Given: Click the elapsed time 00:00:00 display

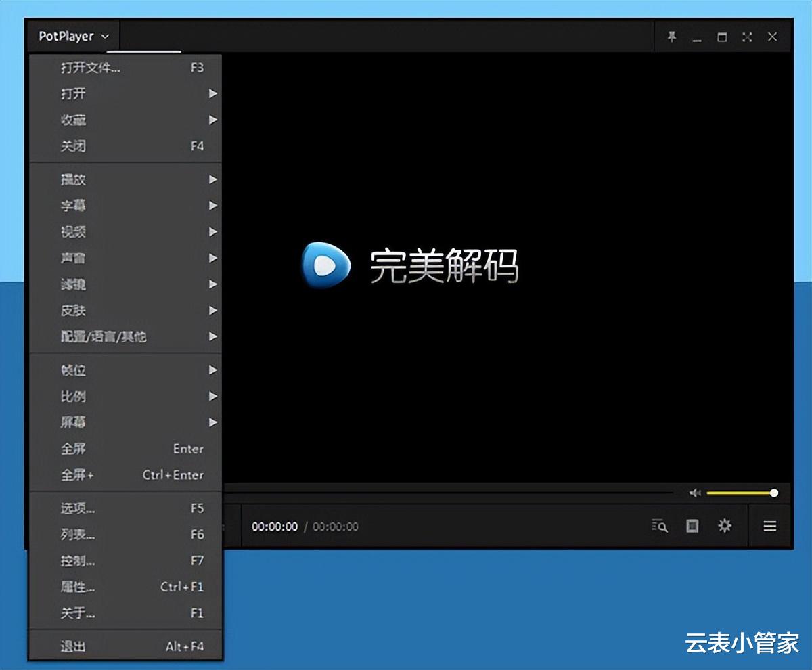Looking at the screenshot, I should point(275,527).
